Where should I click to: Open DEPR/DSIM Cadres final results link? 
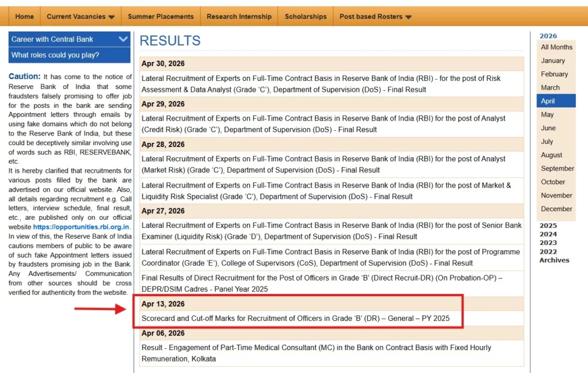tap(322, 283)
